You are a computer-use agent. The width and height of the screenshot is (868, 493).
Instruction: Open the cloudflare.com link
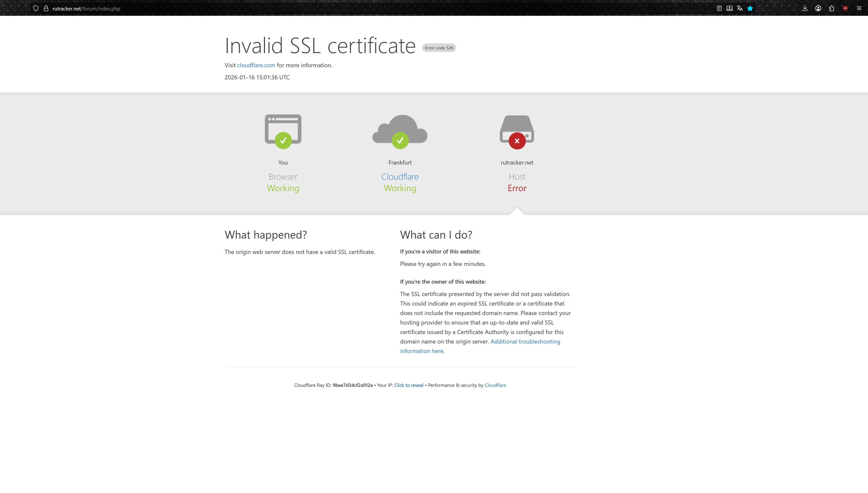[x=256, y=65]
